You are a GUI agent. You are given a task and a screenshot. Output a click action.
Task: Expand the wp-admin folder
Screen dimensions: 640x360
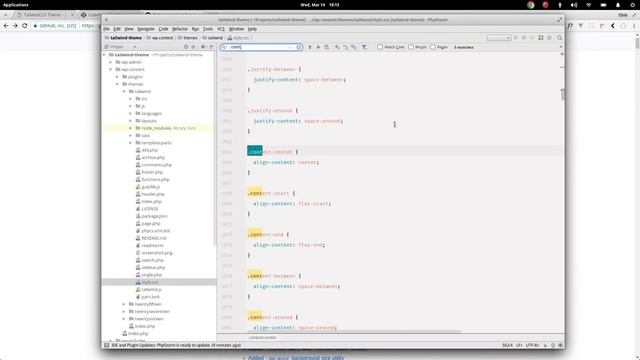pyautogui.click(x=111, y=62)
